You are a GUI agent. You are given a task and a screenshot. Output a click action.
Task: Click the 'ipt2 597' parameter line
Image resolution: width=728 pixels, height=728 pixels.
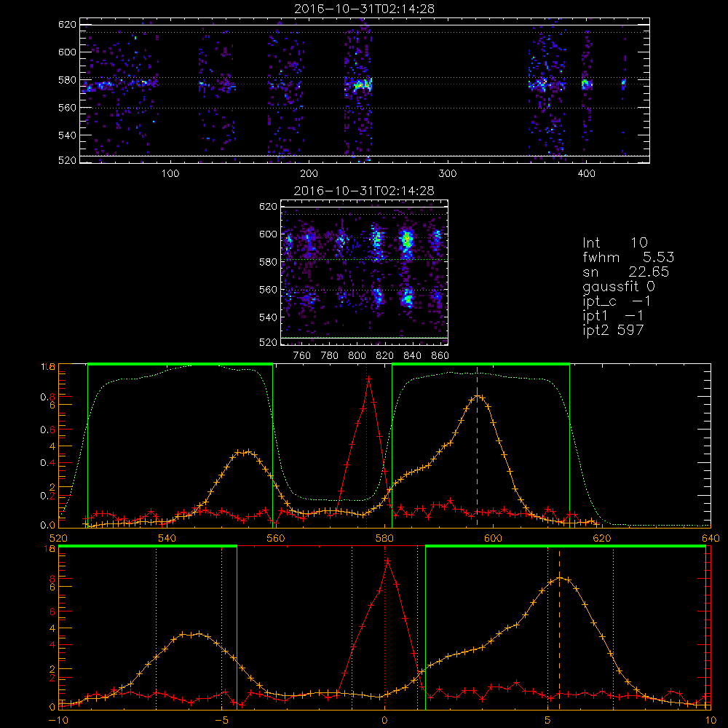(x=613, y=330)
